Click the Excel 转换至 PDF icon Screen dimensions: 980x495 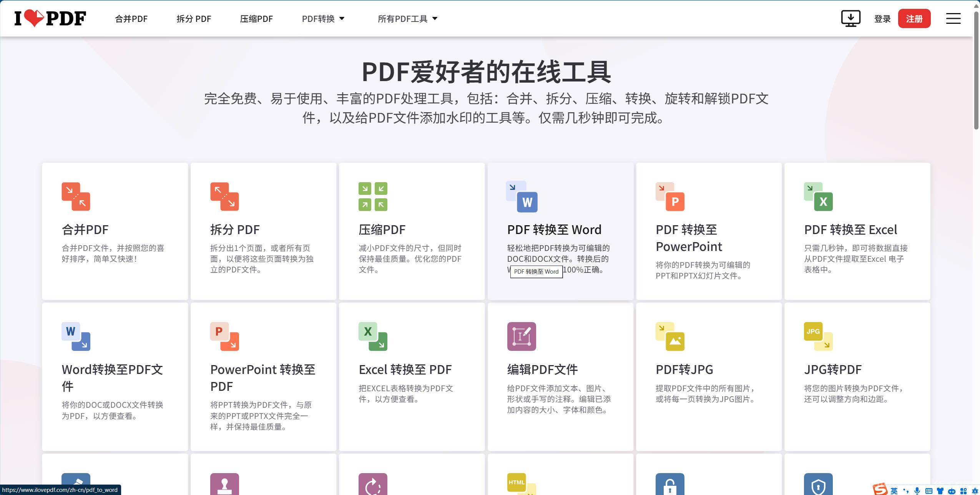(373, 336)
